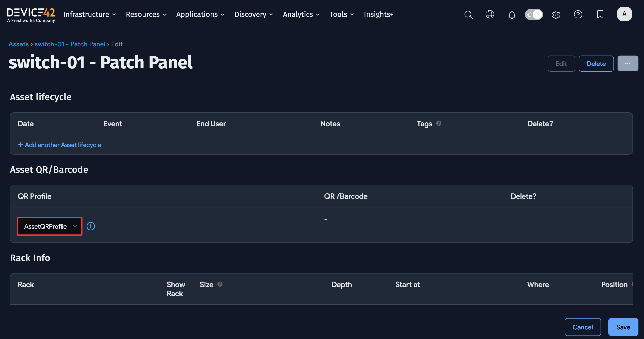Click the plus icon to add QR profile
Screen dimensions: 644x339
click(x=91, y=226)
